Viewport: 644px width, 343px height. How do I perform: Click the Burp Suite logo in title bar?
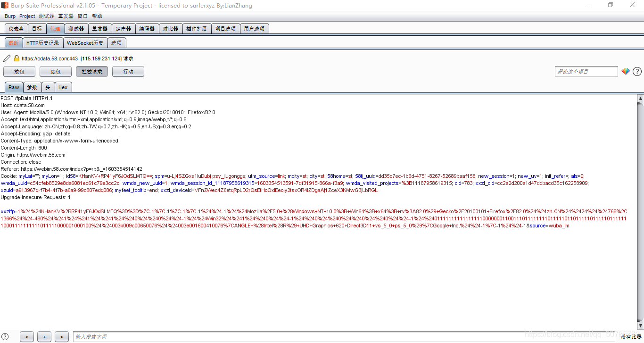click(4, 5)
